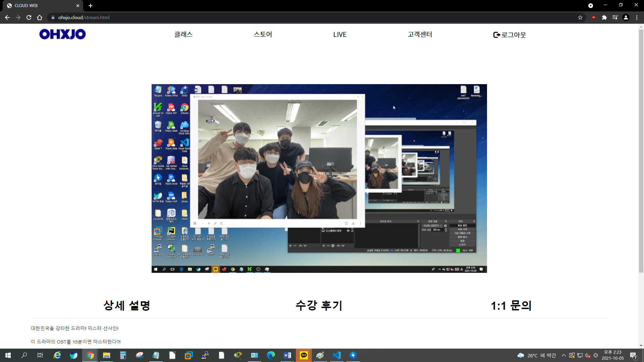Click the address bar URL
644x362 pixels.
84,17
